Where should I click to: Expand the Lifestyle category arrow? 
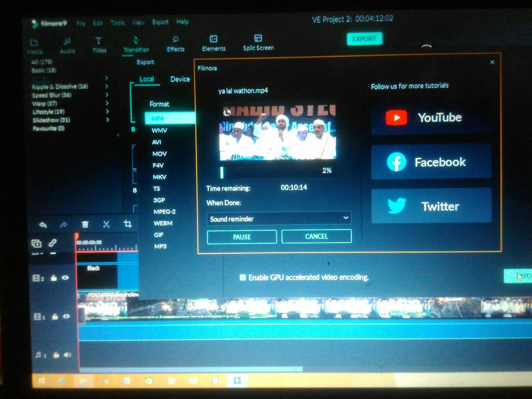coord(107,111)
